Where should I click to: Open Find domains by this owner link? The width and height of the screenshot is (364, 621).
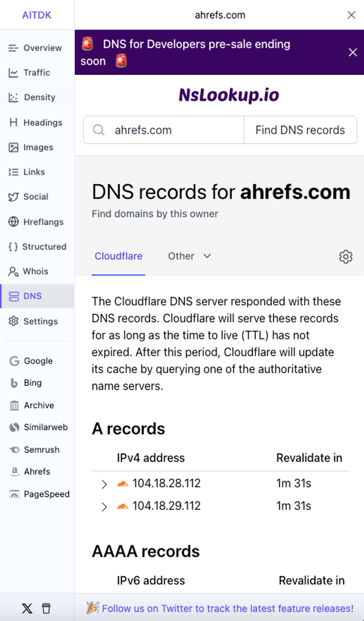[155, 214]
